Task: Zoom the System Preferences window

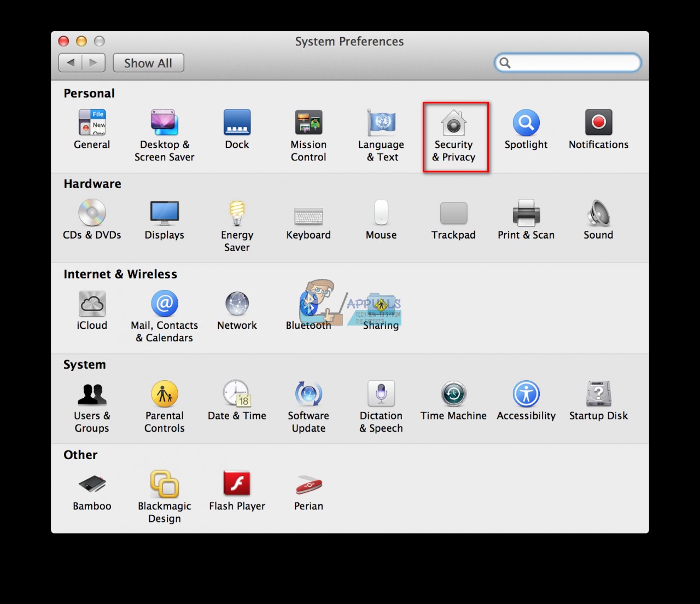Action: pos(99,41)
